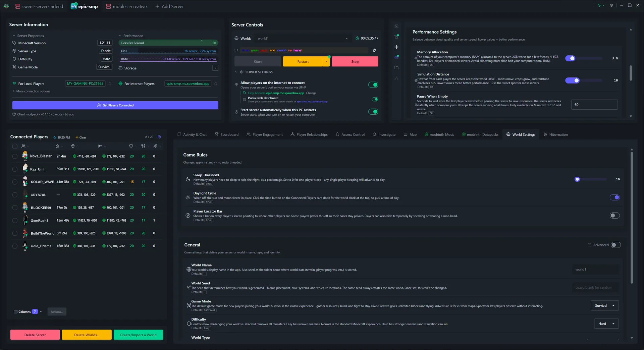Click the sun icon next to Clear weather

coord(77,137)
